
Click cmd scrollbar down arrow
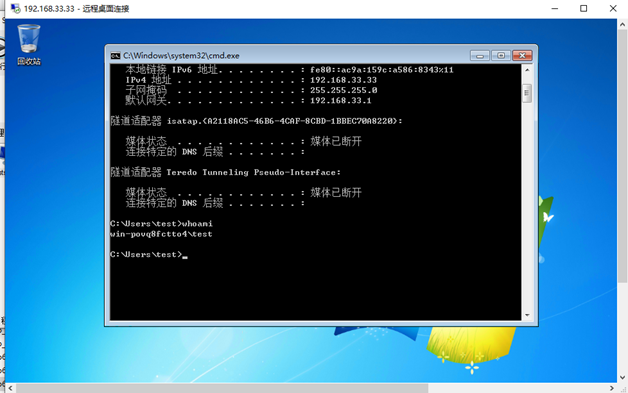coord(527,315)
